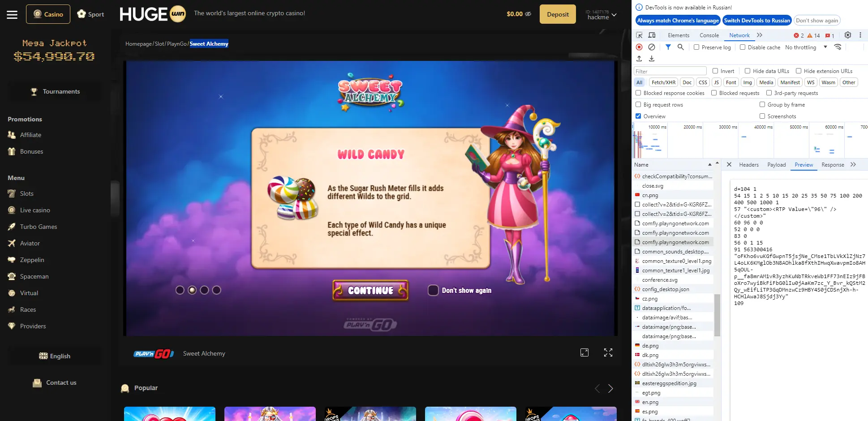Toggle balance visibility eye icon

pos(528,14)
